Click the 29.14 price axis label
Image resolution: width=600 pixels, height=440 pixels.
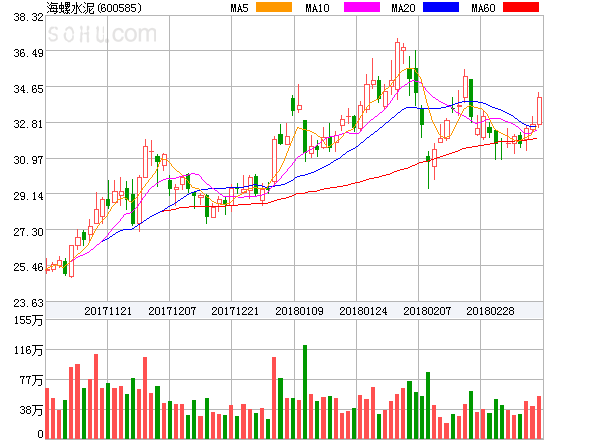28,196
